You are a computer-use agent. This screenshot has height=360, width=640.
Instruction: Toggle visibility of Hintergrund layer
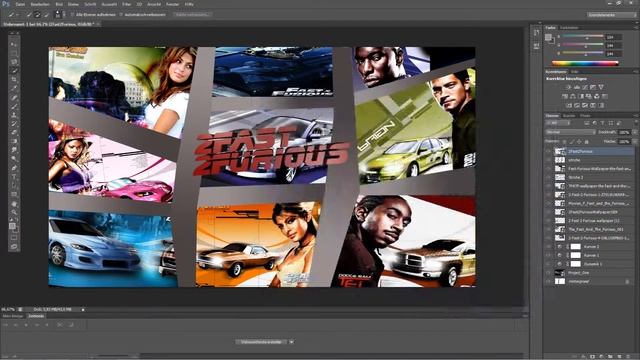coord(549,281)
